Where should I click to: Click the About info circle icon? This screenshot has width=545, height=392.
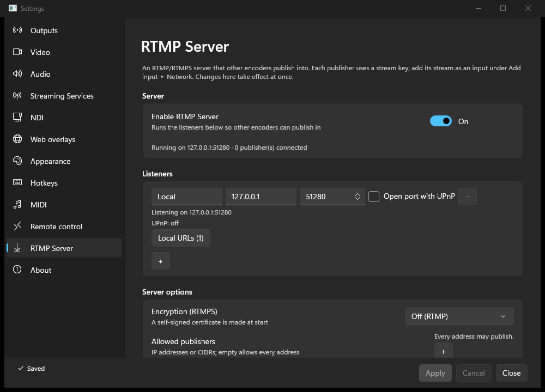17,269
